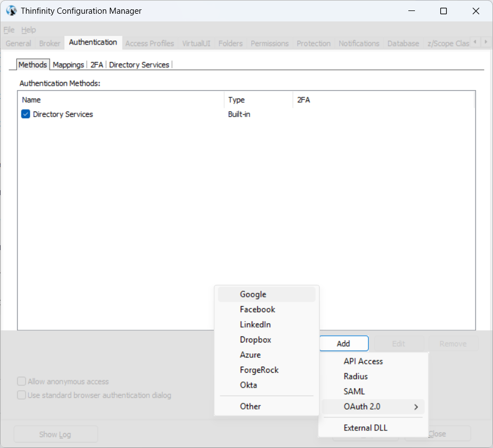Open the Protection tab
493x448 pixels.
[313, 43]
